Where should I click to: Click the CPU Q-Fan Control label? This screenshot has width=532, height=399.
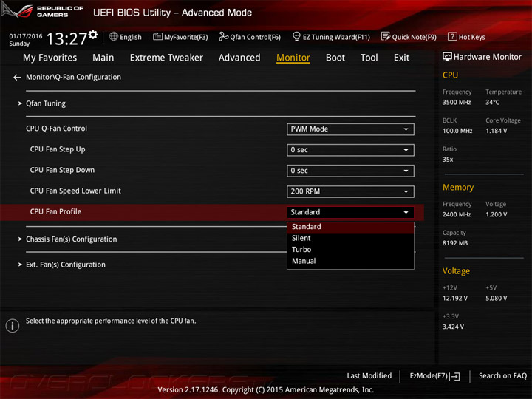[x=56, y=129]
